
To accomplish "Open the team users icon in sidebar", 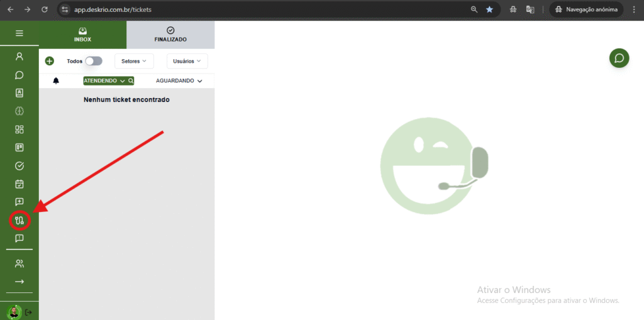I will click(x=19, y=263).
